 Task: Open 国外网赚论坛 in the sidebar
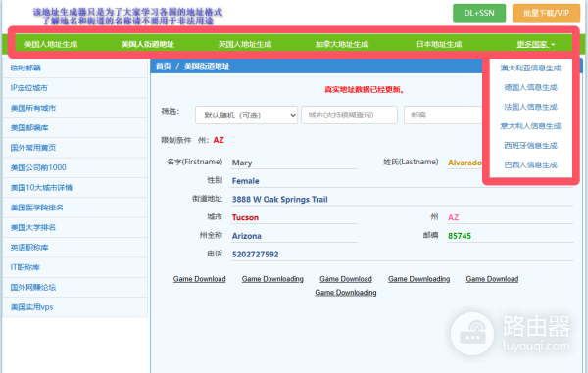(75, 287)
